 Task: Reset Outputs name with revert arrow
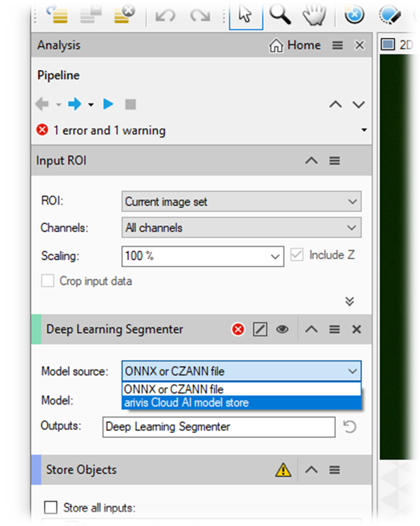(x=349, y=427)
